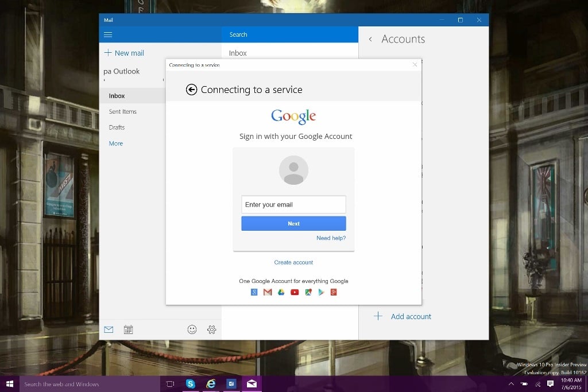The image size is (588, 392).
Task: Open the Settings gear icon in Mail
Action: coord(211,329)
